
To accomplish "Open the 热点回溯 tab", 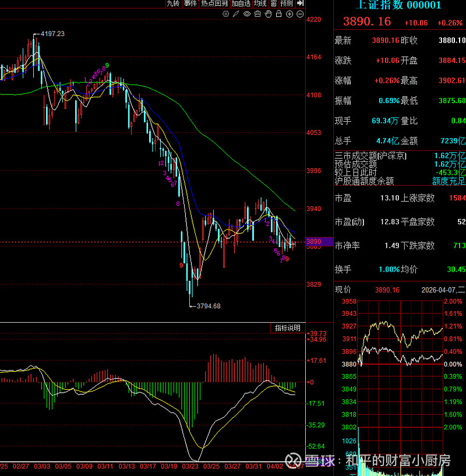I will (x=214, y=3).
